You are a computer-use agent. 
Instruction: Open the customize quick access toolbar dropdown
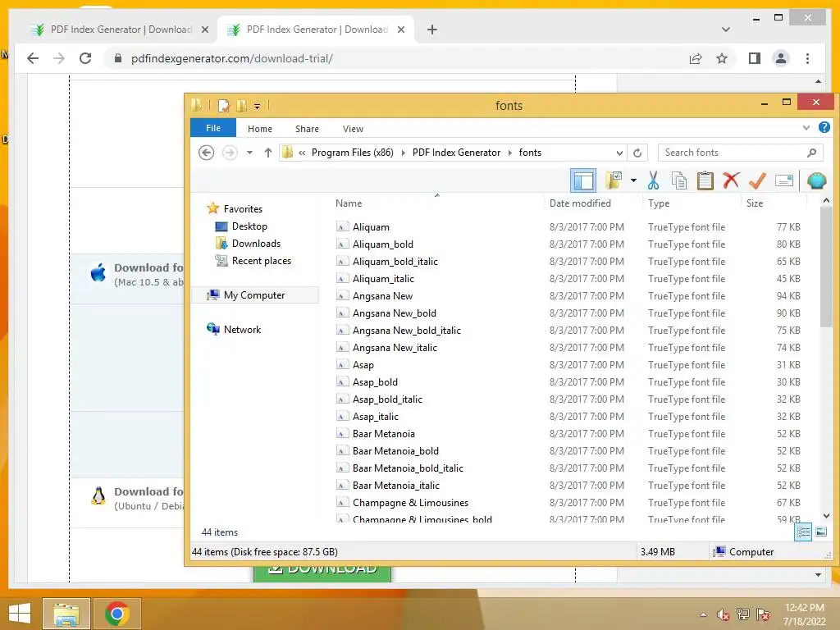coord(257,106)
